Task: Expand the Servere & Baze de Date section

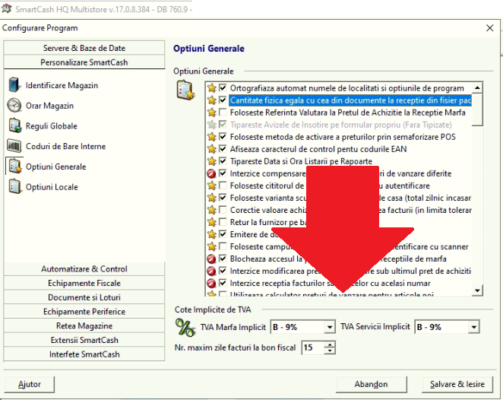Action: click(x=84, y=48)
